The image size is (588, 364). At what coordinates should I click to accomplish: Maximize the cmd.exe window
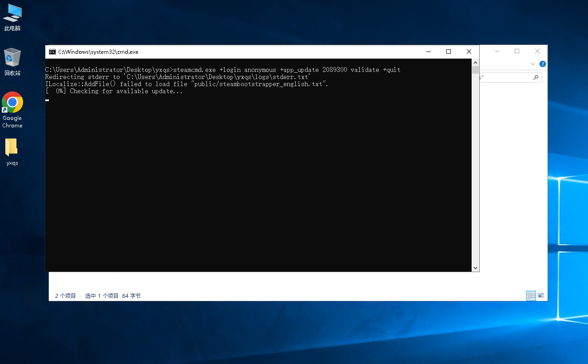[449, 51]
